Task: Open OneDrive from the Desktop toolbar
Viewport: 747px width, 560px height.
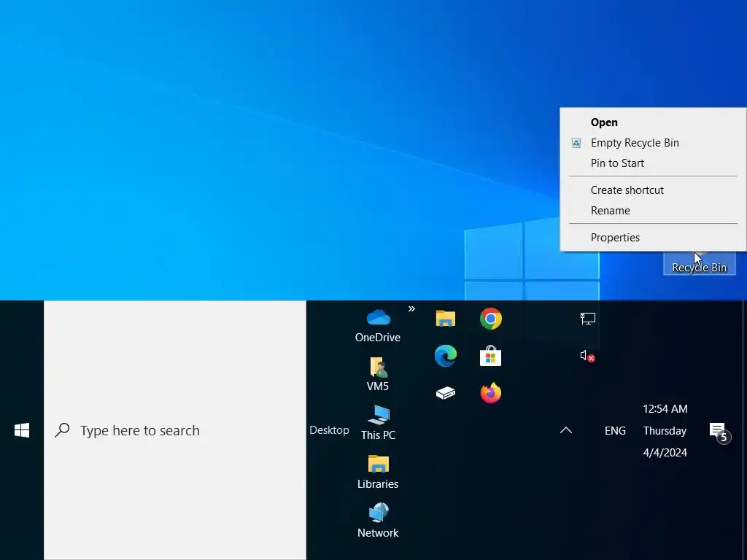Action: (x=378, y=326)
